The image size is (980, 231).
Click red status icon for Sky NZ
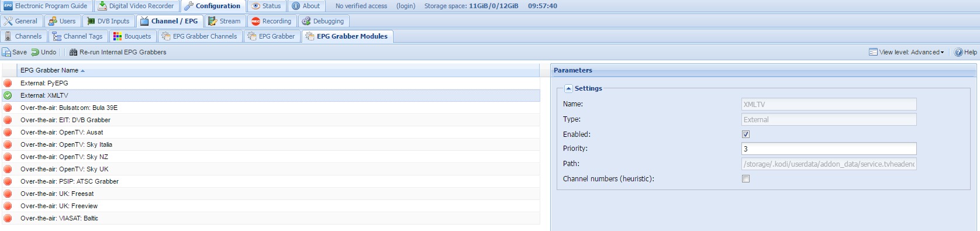click(8, 157)
